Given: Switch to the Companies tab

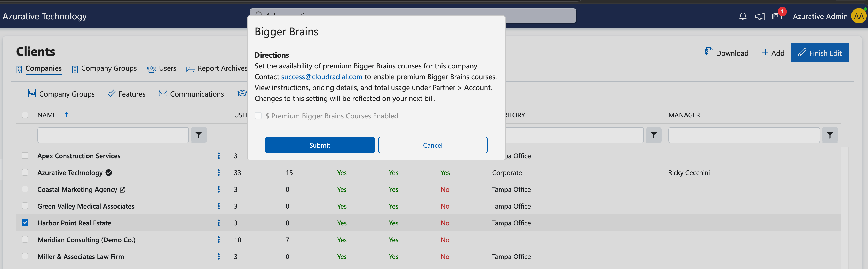Looking at the screenshot, I should click(39, 68).
